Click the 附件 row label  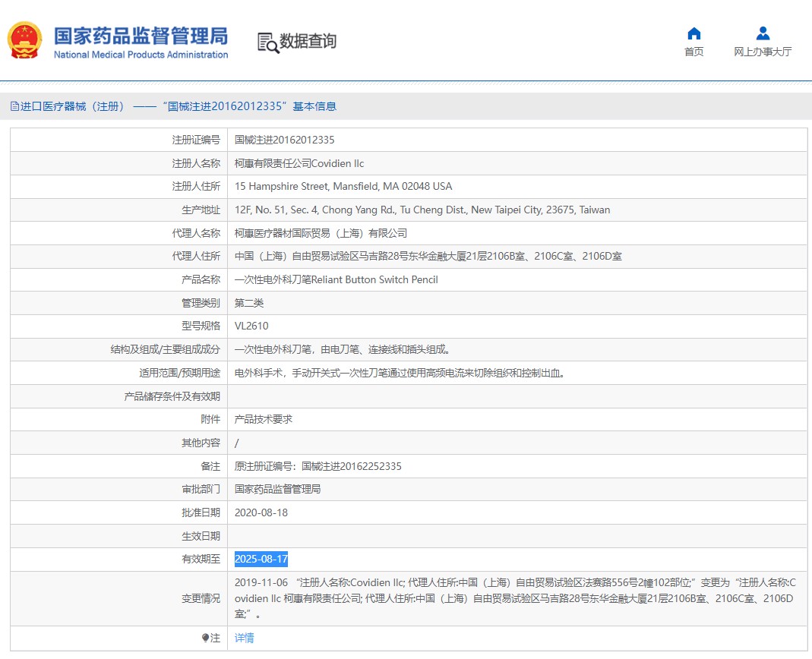pyautogui.click(x=210, y=419)
